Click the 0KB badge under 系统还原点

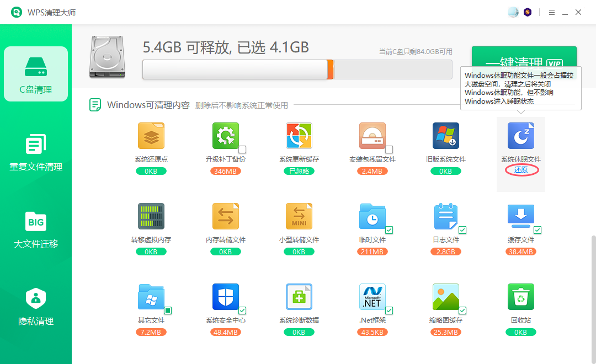click(151, 172)
